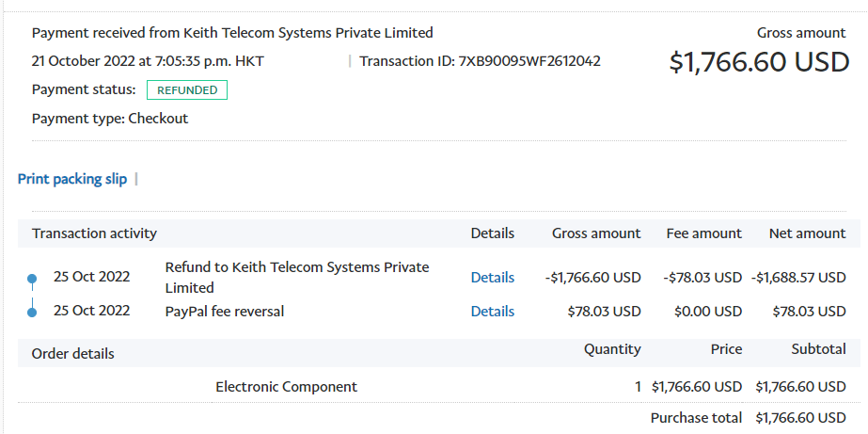
Task: Click the Quantity column header
Action: (612, 349)
